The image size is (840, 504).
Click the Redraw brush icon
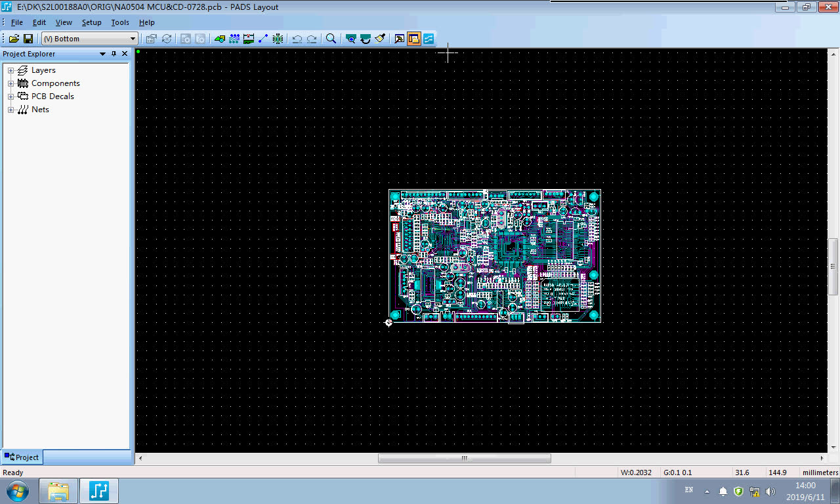[381, 38]
